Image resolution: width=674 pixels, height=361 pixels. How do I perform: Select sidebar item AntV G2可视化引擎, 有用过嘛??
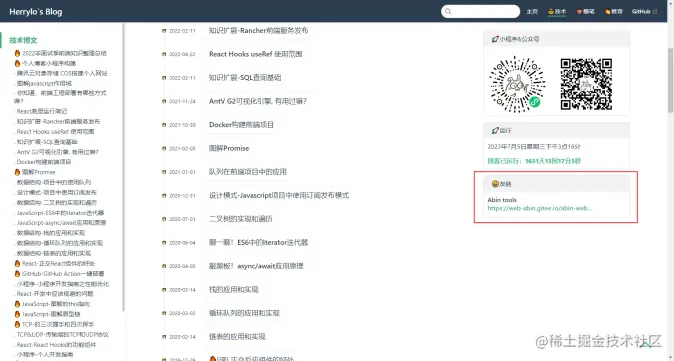(x=58, y=152)
